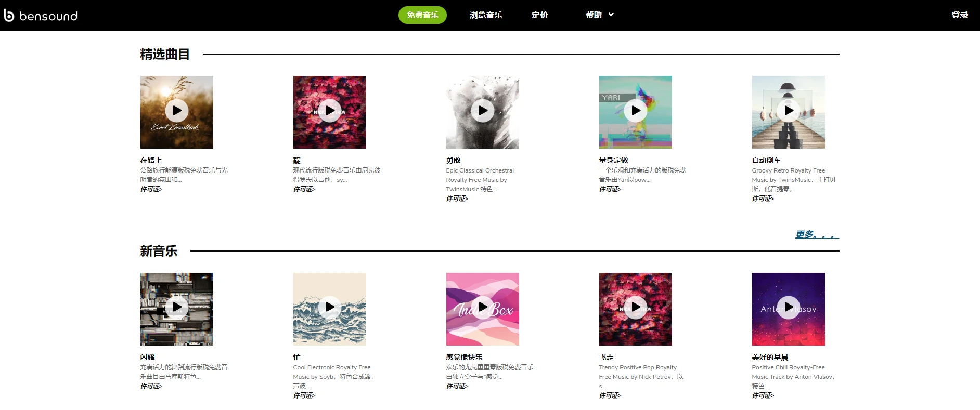Screen dimensions: 980x410
Task: Play the 在路上 featured track
Action: click(177, 111)
